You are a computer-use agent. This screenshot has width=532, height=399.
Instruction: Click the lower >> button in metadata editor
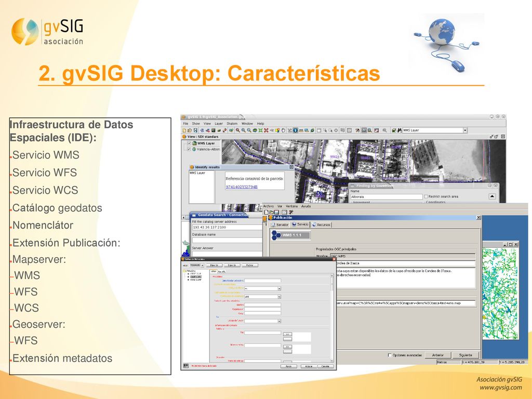(287, 347)
